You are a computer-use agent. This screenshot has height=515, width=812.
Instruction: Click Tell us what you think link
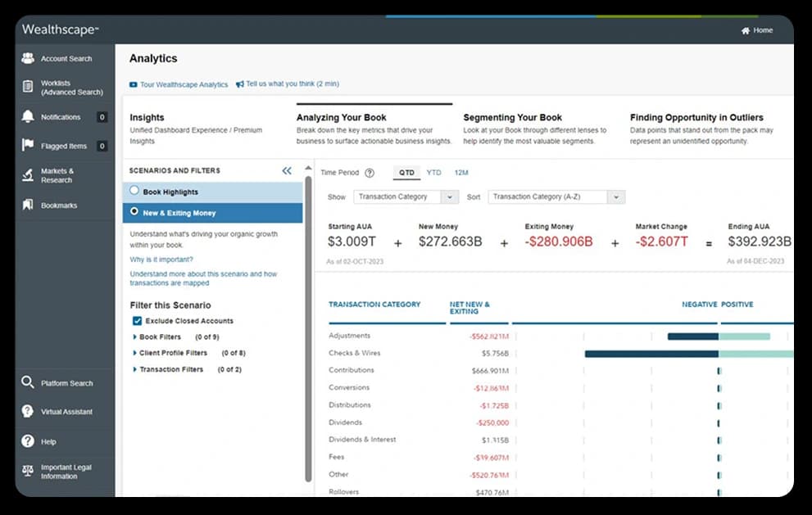(293, 84)
